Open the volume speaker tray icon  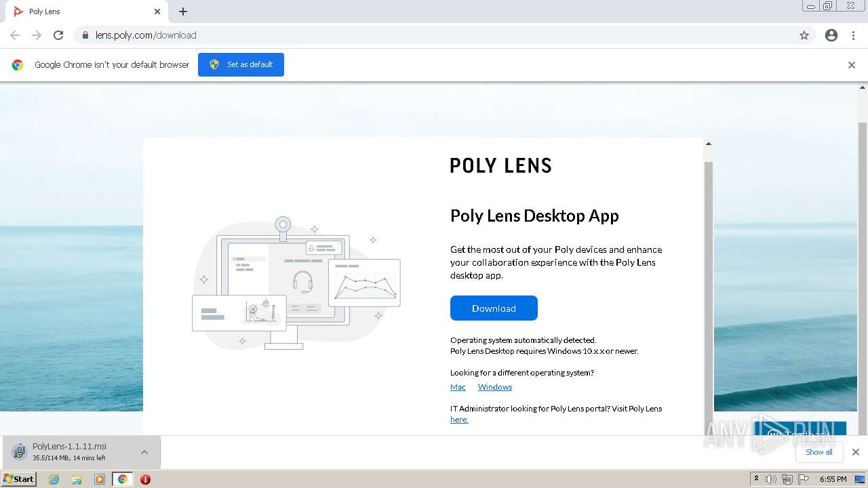point(771,479)
